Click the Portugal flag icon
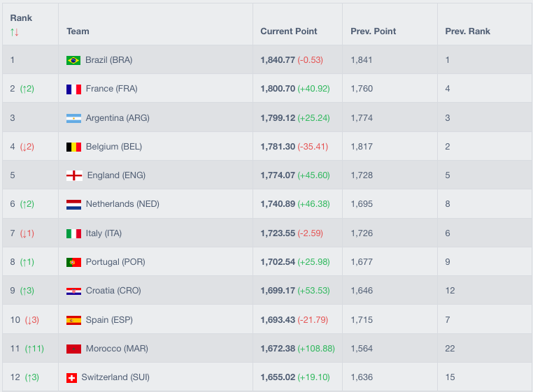 73,262
